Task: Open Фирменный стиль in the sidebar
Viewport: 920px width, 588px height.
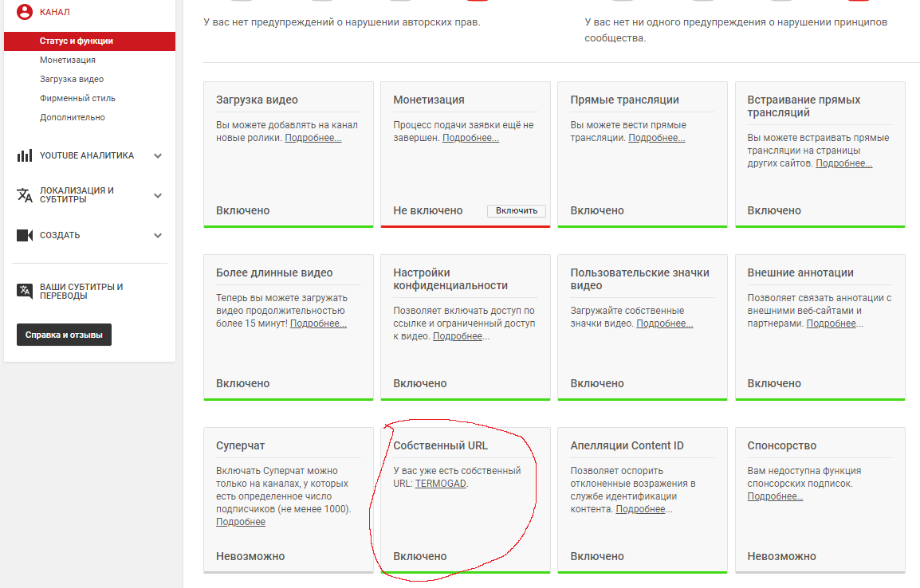Action: pyautogui.click(x=77, y=98)
